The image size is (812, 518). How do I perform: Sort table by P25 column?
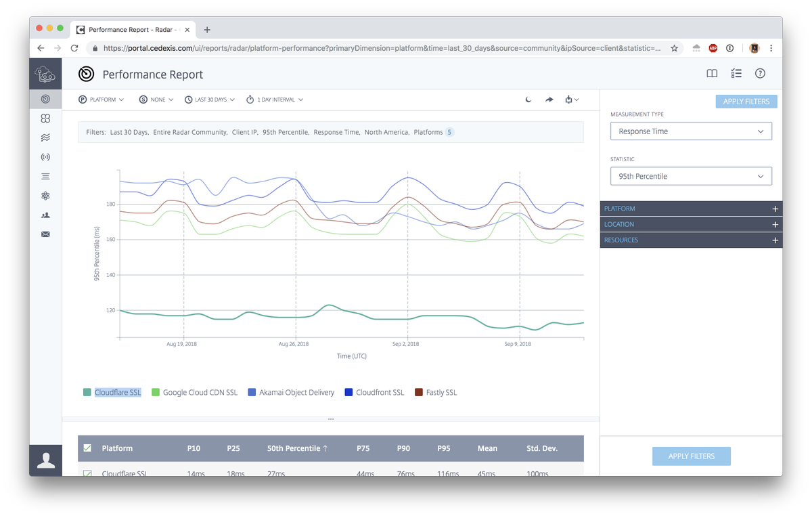click(233, 448)
